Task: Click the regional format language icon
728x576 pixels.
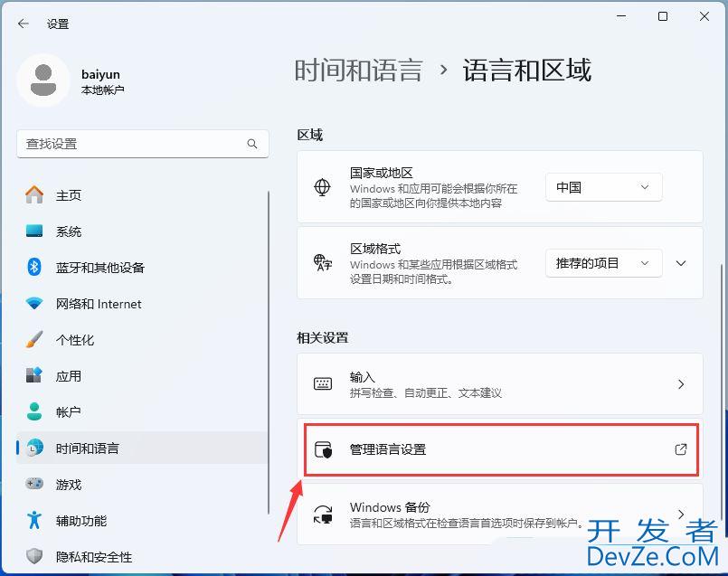Action: click(x=322, y=263)
